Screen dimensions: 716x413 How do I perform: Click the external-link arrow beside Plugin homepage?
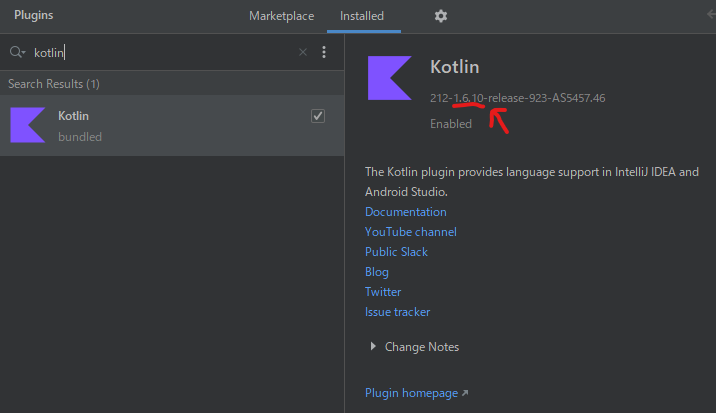pyautogui.click(x=465, y=393)
